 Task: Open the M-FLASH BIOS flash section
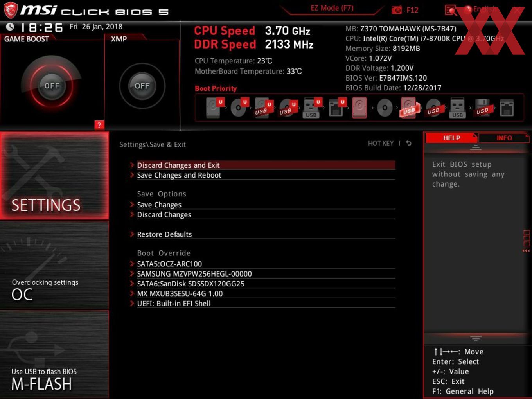(x=54, y=354)
